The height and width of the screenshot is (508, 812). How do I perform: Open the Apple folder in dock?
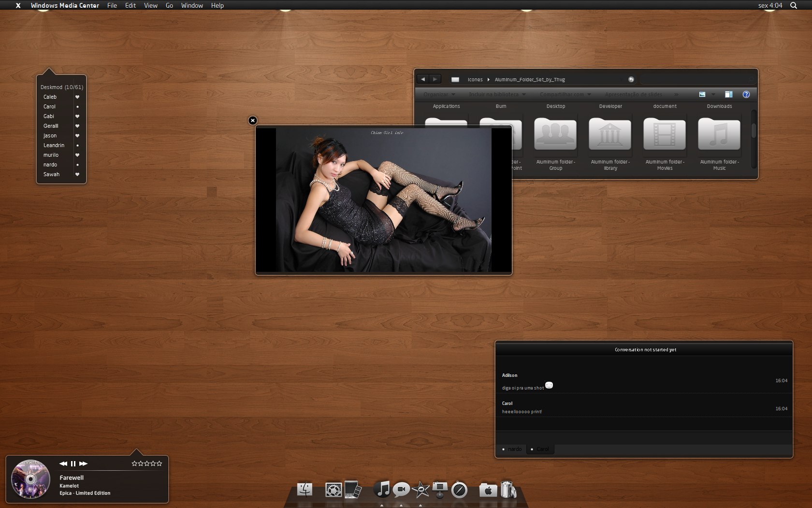click(x=488, y=490)
